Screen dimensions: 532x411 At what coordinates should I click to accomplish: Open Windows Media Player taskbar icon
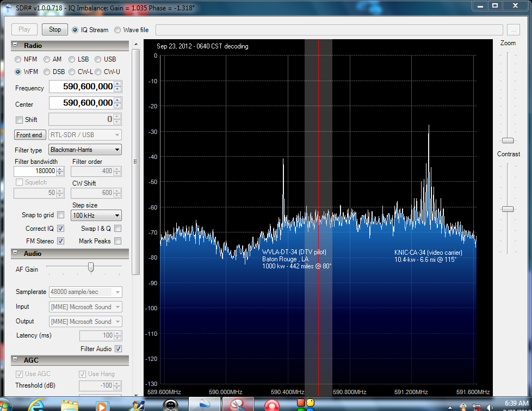click(x=101, y=406)
